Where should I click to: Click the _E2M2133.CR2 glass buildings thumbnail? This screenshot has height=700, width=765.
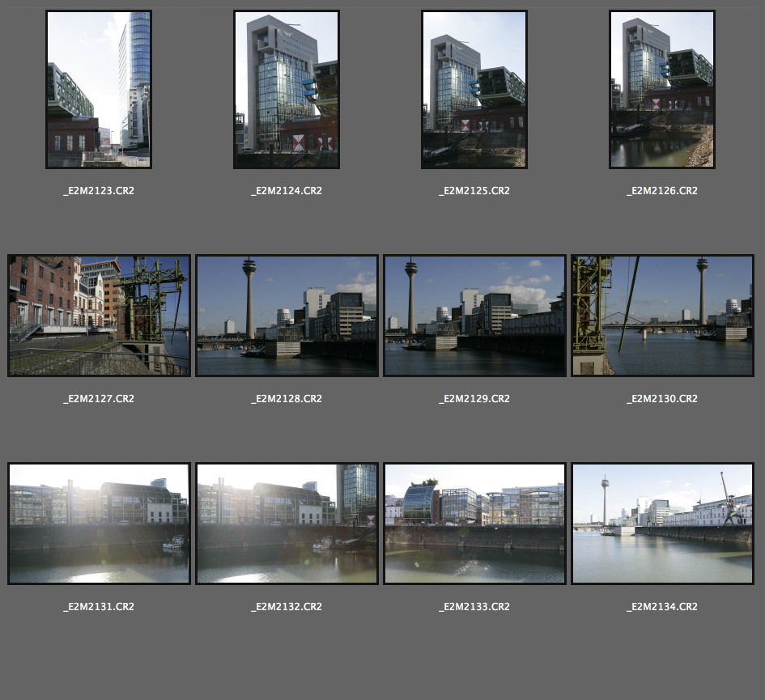(x=474, y=524)
